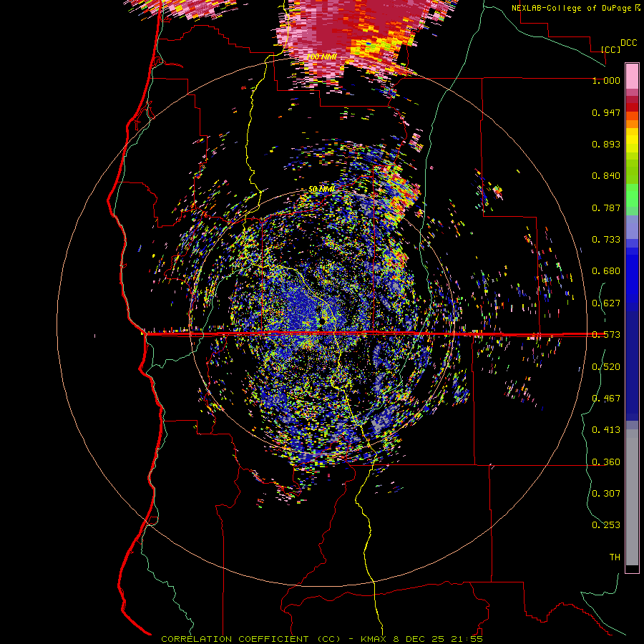Click the 1.000 legend value
Viewport: 644px width, 644px height.
pos(606,80)
